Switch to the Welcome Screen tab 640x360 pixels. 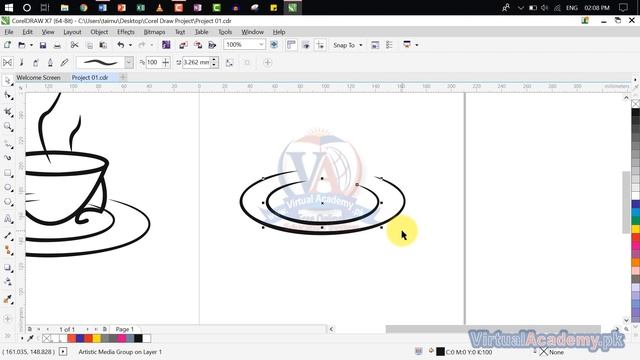(38, 77)
